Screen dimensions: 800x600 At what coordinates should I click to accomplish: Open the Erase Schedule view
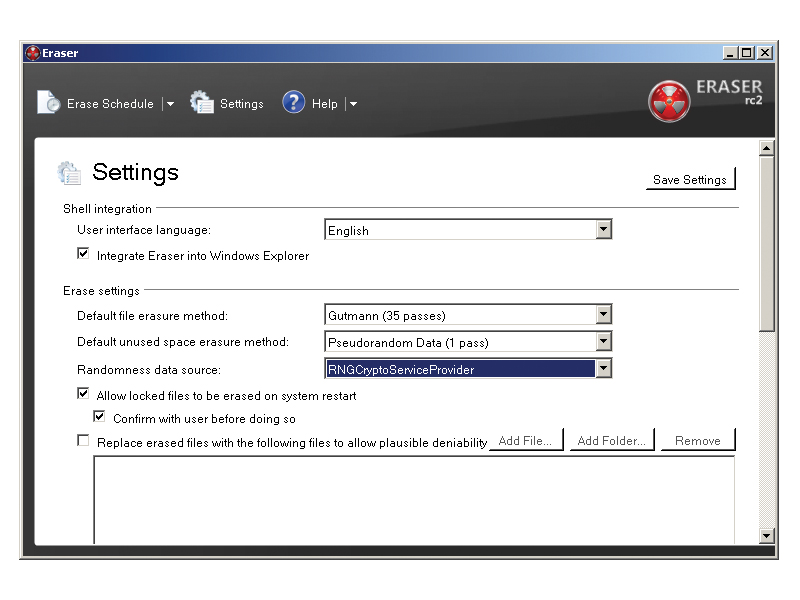coord(110,104)
